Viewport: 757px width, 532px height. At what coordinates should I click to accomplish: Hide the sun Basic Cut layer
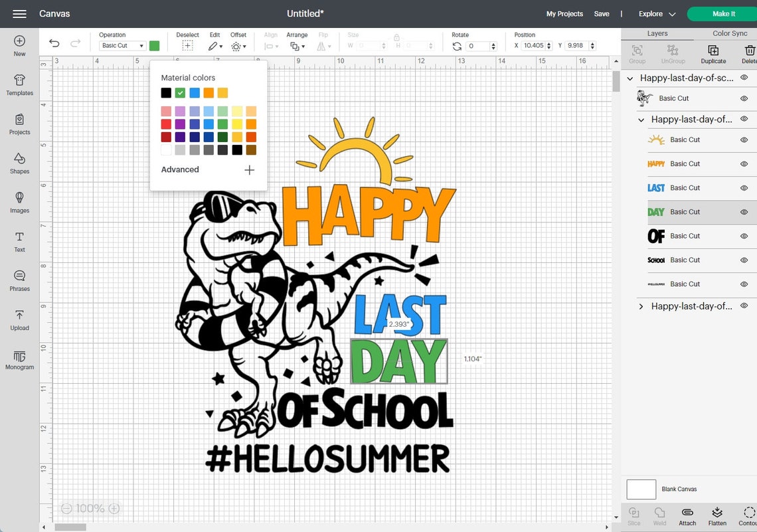(x=744, y=139)
